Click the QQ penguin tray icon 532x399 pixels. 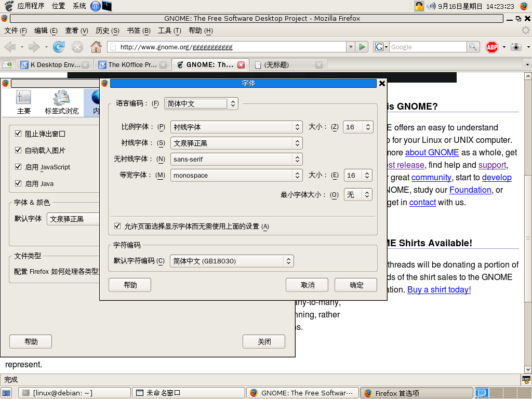click(419, 6)
